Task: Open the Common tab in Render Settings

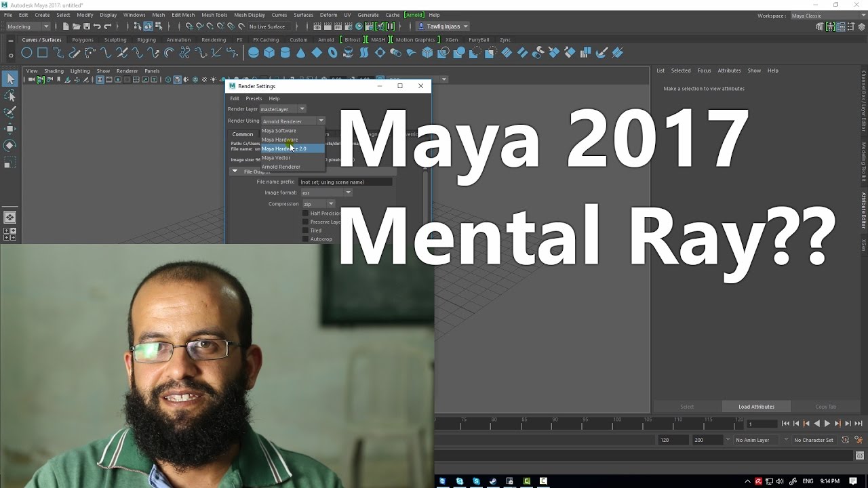Action: 243,134
